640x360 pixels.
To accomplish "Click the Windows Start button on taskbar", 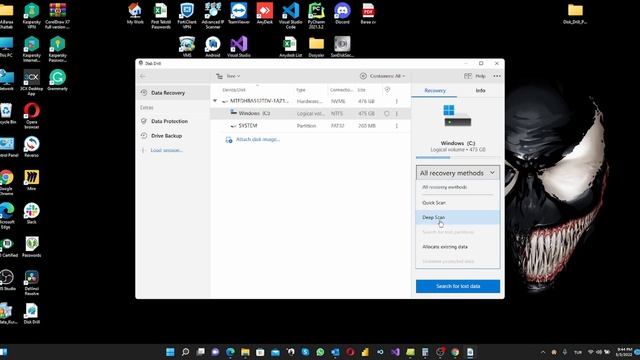I will (x=170, y=352).
